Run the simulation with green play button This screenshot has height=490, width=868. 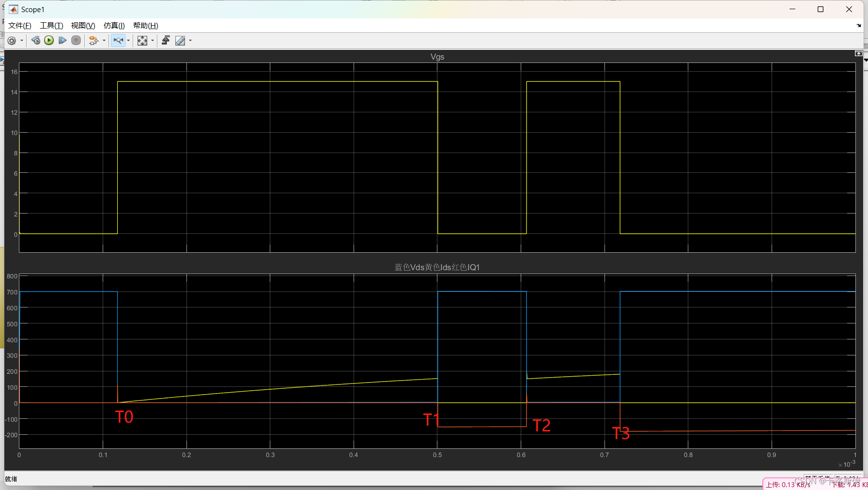pyautogui.click(x=49, y=40)
